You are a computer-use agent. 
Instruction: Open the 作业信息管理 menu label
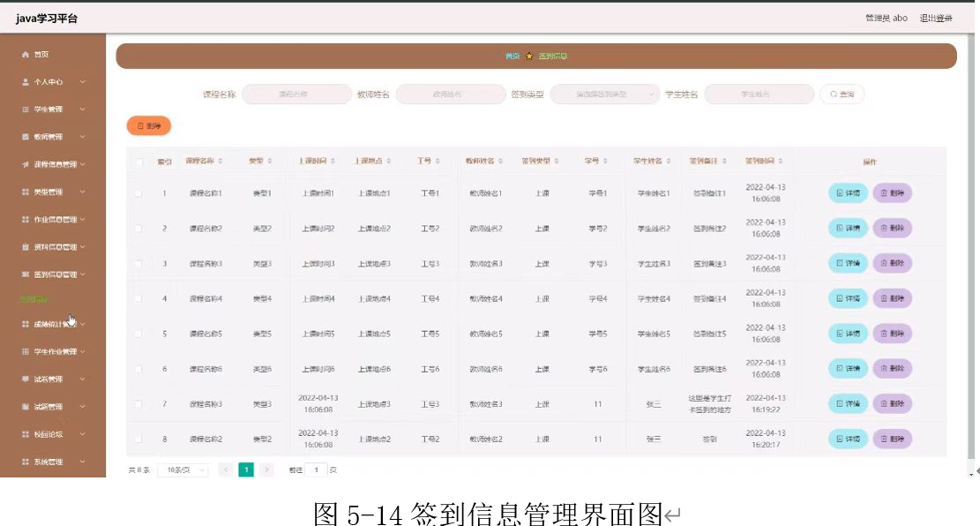(55, 220)
